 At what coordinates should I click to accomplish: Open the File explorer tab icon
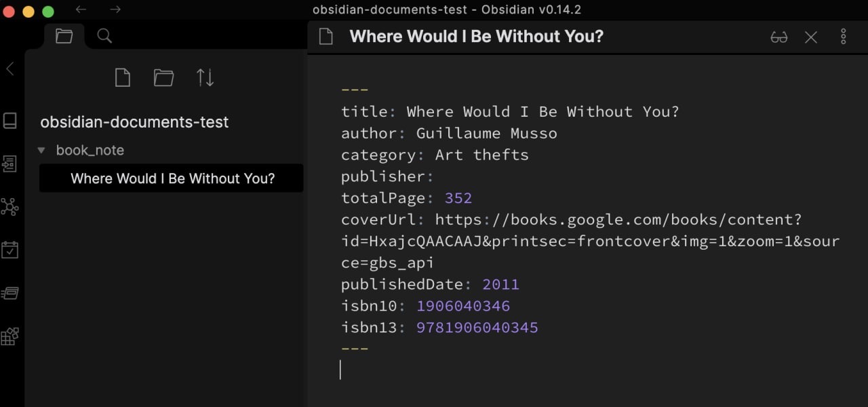(64, 36)
